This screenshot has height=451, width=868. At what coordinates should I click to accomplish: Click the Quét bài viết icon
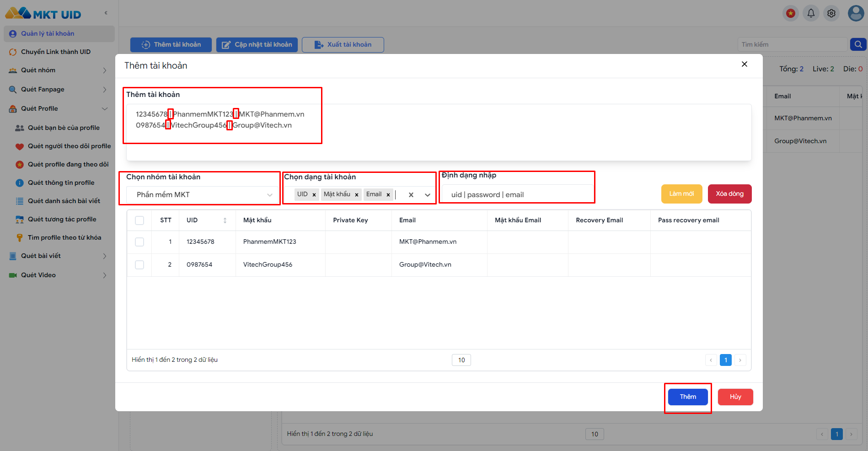click(x=13, y=256)
